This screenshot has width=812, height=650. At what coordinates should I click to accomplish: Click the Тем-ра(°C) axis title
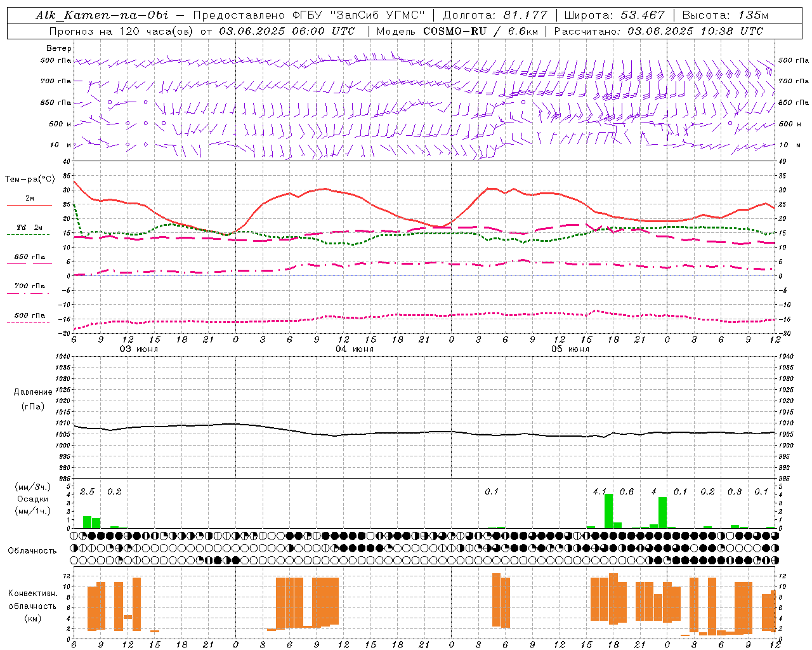coord(30,180)
